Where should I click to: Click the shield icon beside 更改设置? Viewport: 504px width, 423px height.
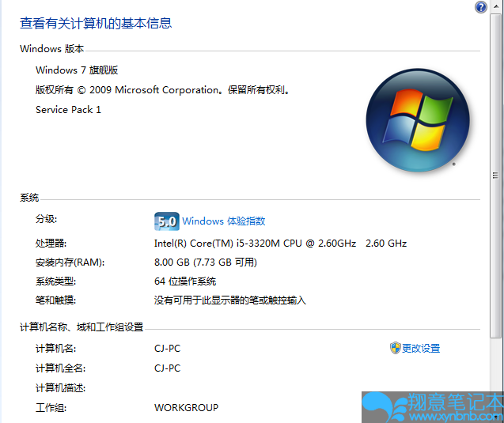tap(395, 348)
